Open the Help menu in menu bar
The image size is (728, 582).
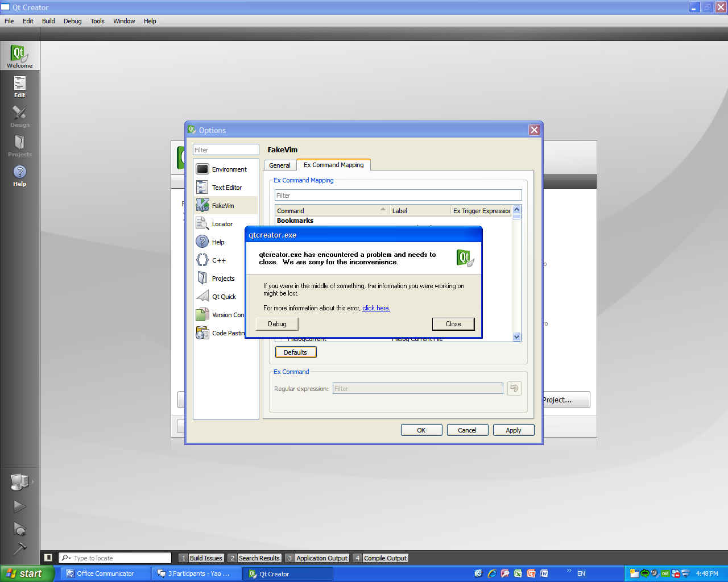150,21
